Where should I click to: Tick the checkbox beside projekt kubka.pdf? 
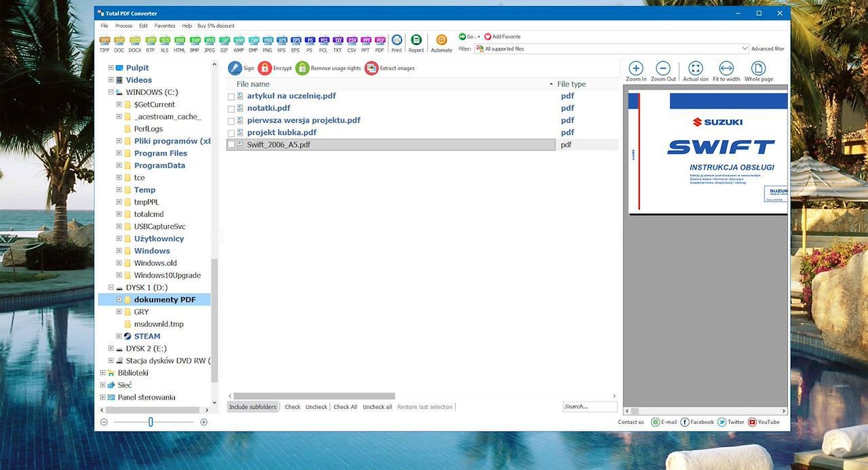(x=231, y=133)
